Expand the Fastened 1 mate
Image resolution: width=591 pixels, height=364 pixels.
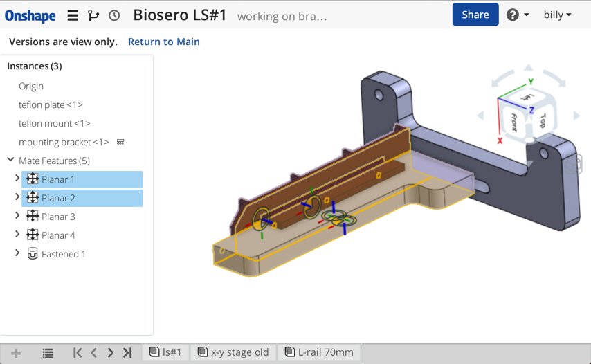17,253
